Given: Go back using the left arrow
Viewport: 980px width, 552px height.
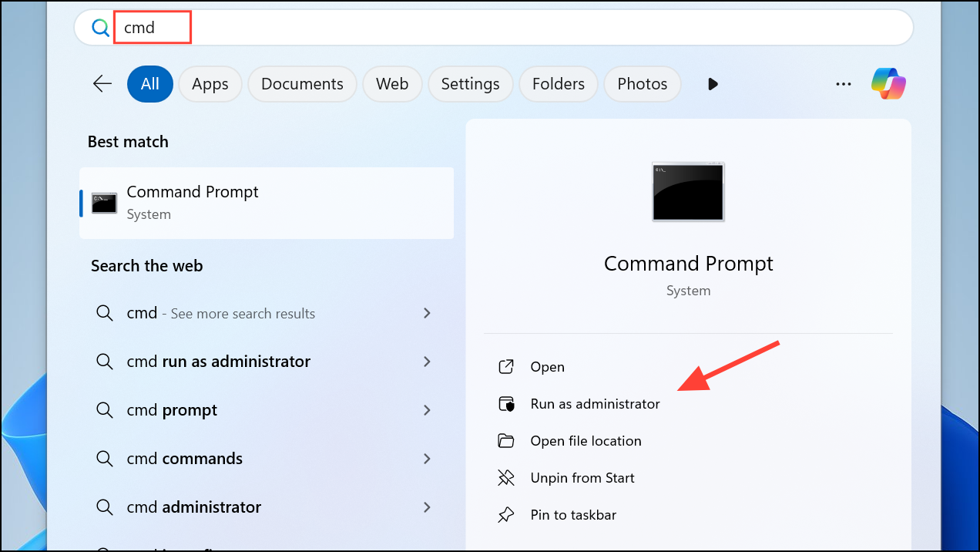Looking at the screenshot, I should click(x=102, y=83).
